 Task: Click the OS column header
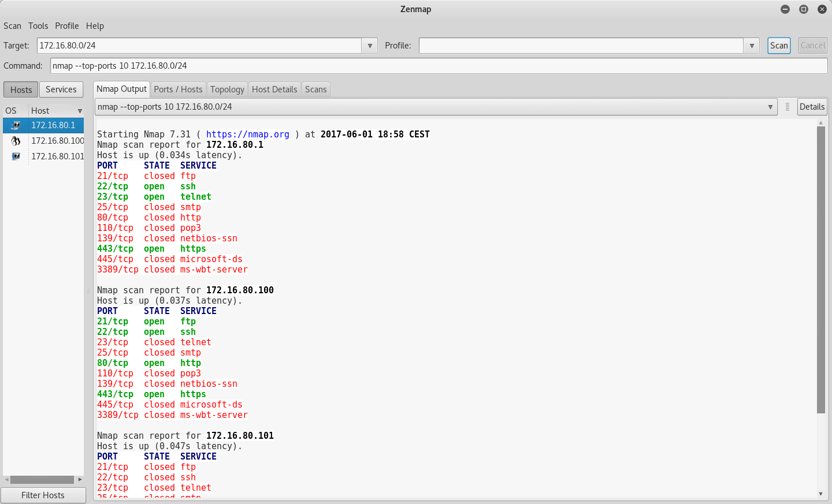tap(16, 111)
